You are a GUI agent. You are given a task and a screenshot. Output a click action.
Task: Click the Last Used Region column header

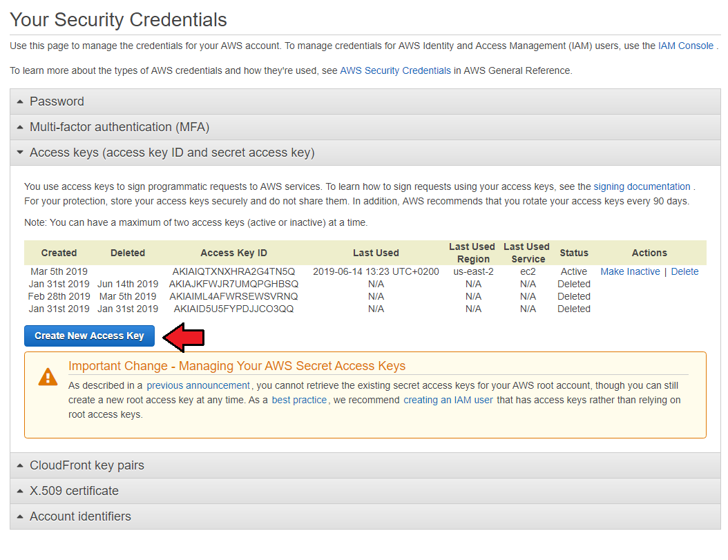[x=472, y=253]
